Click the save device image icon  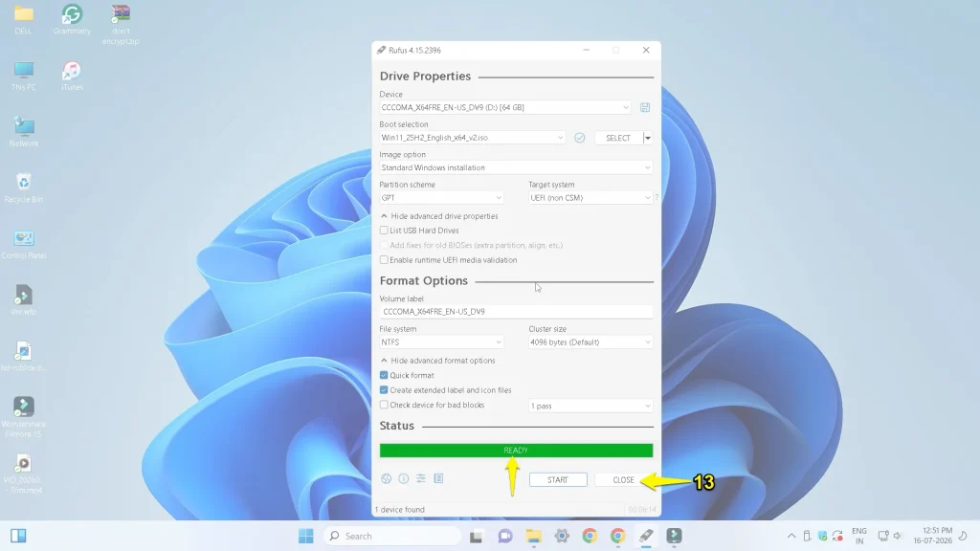point(645,107)
